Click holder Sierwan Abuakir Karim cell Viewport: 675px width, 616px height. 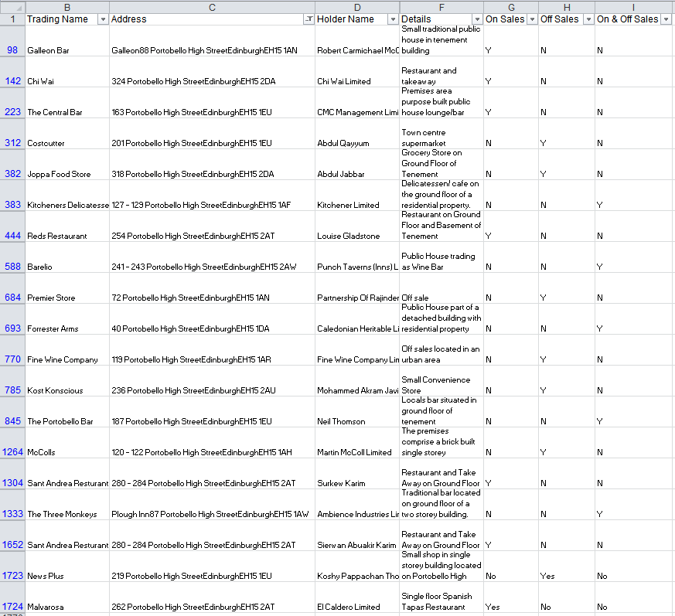click(357, 536)
